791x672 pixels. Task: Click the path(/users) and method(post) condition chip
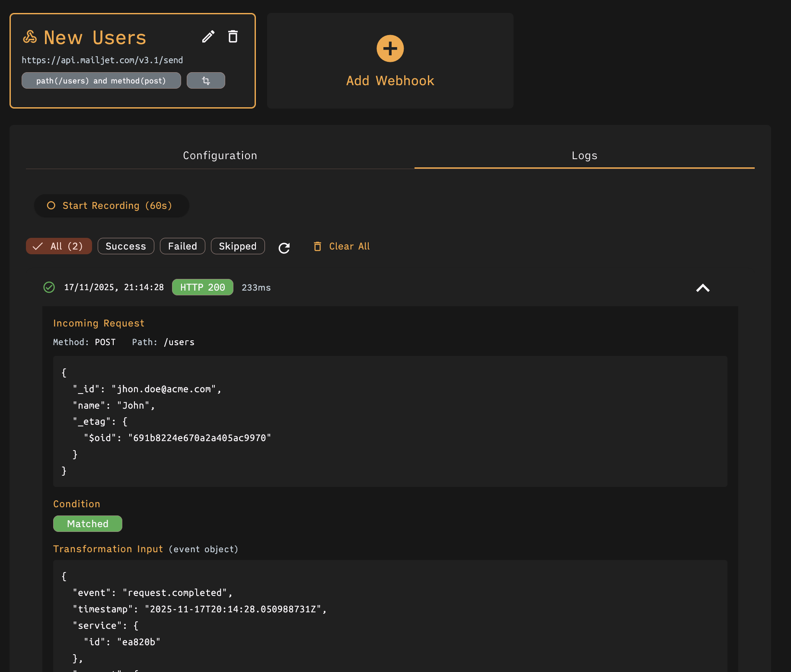[101, 80]
